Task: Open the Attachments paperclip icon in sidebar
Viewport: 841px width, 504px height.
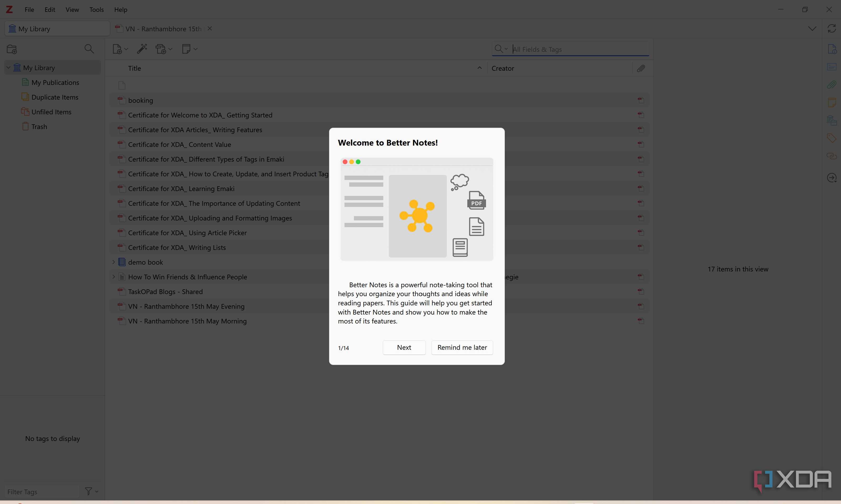Action: click(x=832, y=85)
